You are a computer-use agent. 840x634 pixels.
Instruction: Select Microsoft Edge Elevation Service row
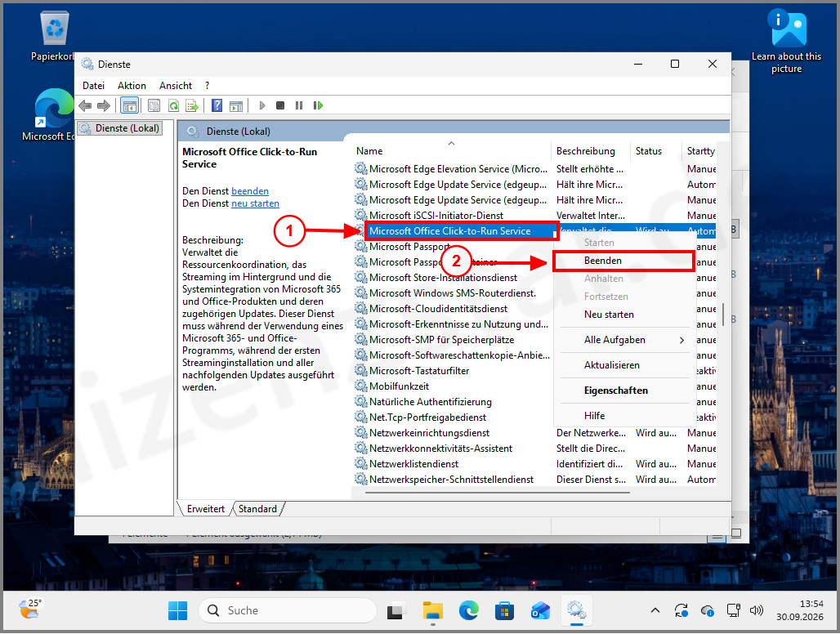point(534,168)
